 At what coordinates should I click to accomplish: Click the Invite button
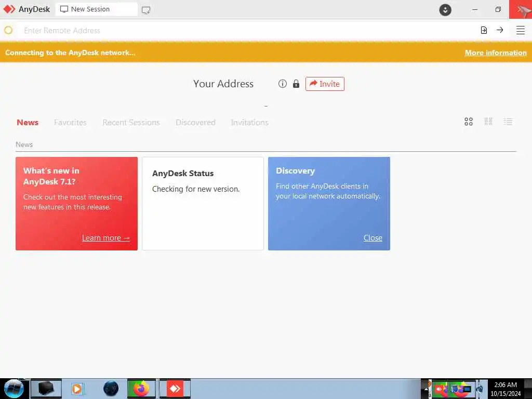tap(325, 84)
